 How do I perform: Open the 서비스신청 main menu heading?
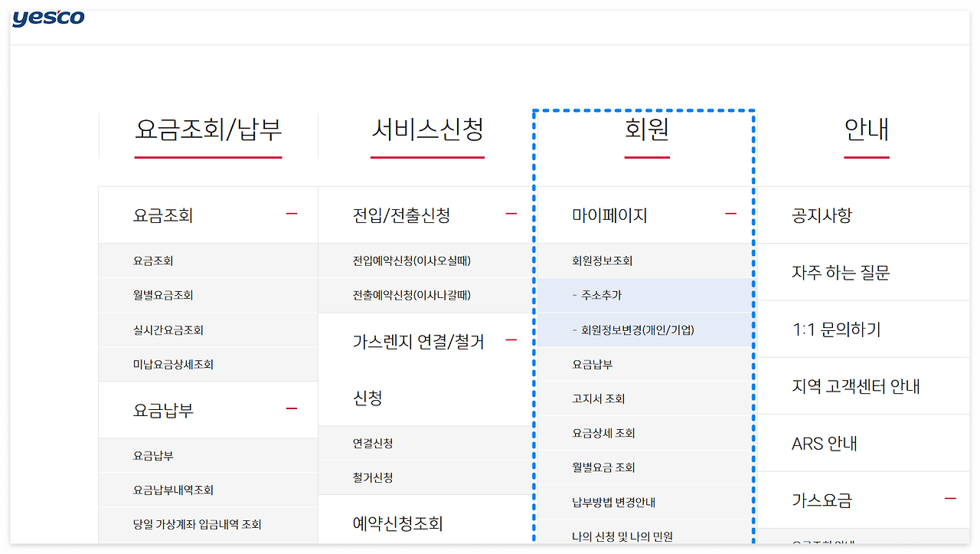click(427, 129)
